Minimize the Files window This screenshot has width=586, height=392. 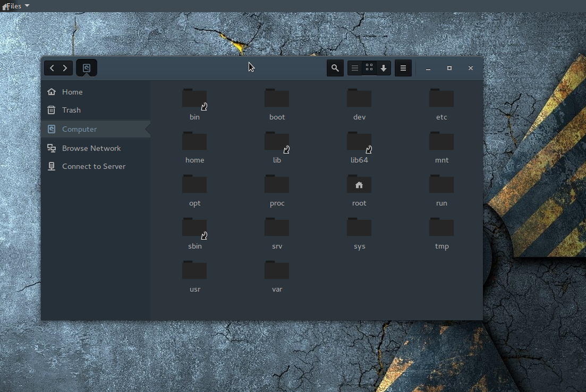(428, 69)
